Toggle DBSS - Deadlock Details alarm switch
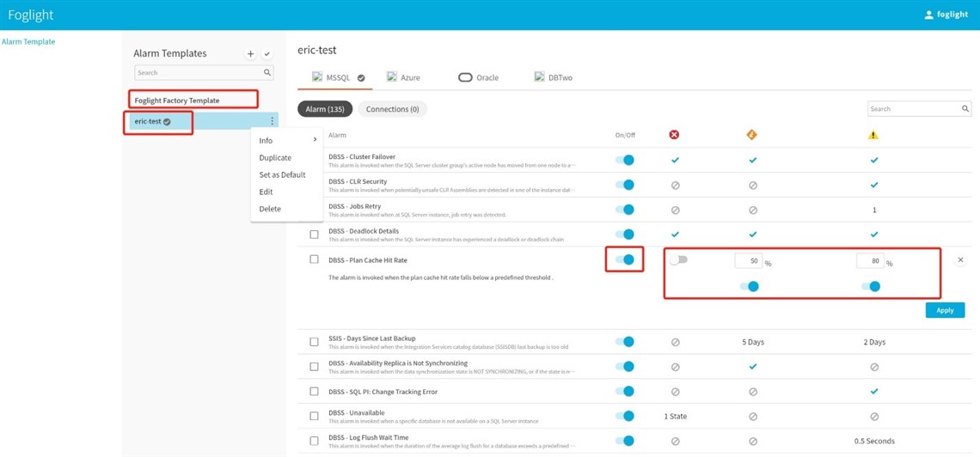 tap(624, 235)
